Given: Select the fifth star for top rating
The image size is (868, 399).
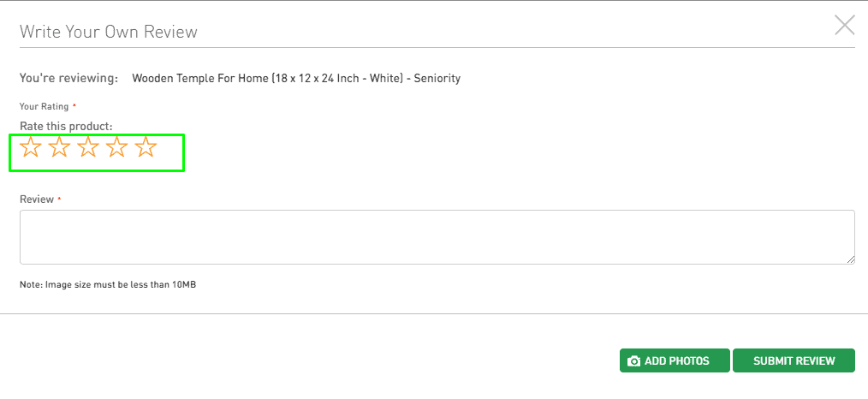Looking at the screenshot, I should [146, 147].
